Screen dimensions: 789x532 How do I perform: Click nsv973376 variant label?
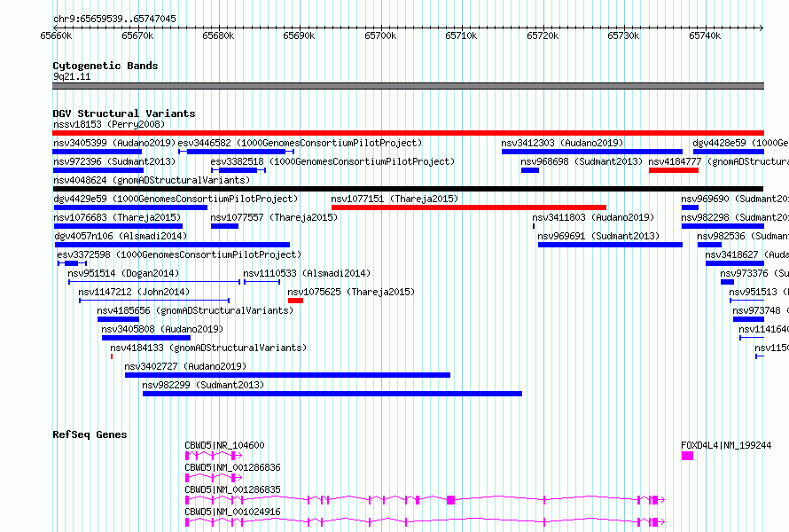click(x=754, y=273)
